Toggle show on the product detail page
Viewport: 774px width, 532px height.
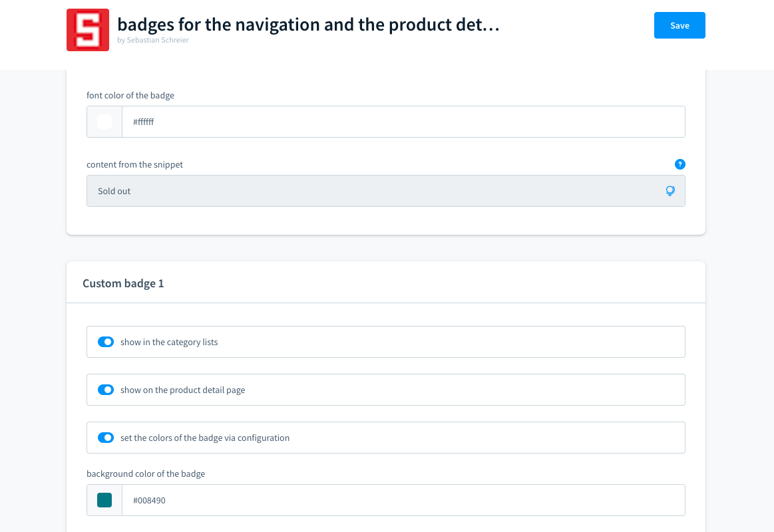pos(106,390)
